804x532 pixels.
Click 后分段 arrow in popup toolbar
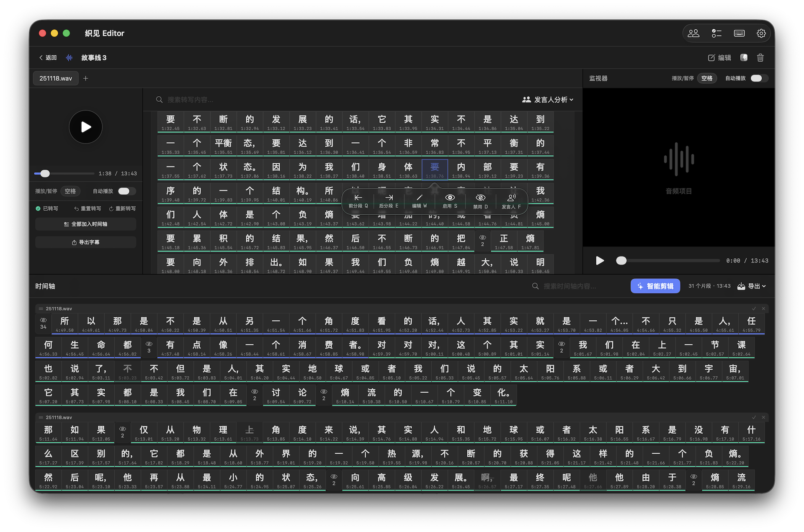389,198
